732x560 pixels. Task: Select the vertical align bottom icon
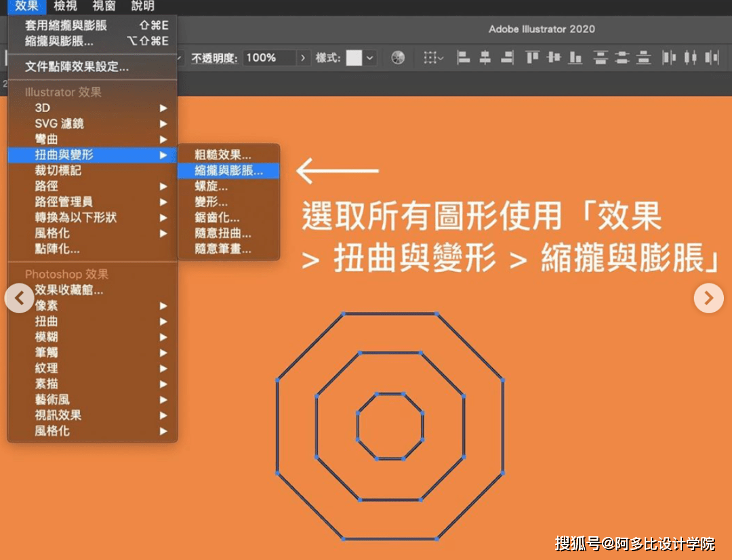point(575,58)
